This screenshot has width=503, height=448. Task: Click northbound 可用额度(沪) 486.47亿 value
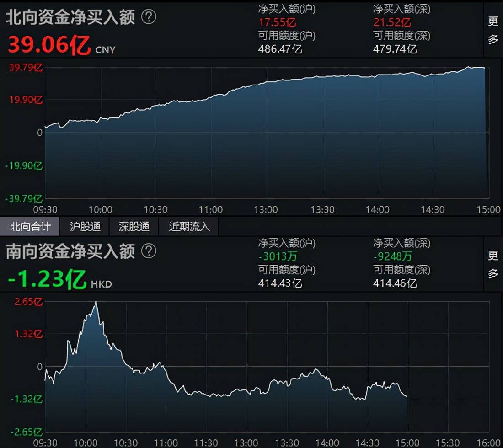coord(280,49)
